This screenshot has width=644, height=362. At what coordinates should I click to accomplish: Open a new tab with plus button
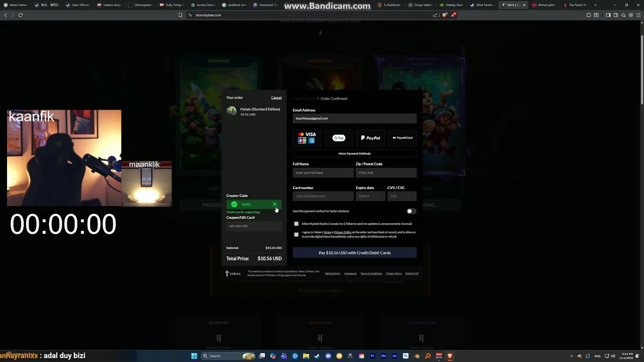click(x=595, y=5)
